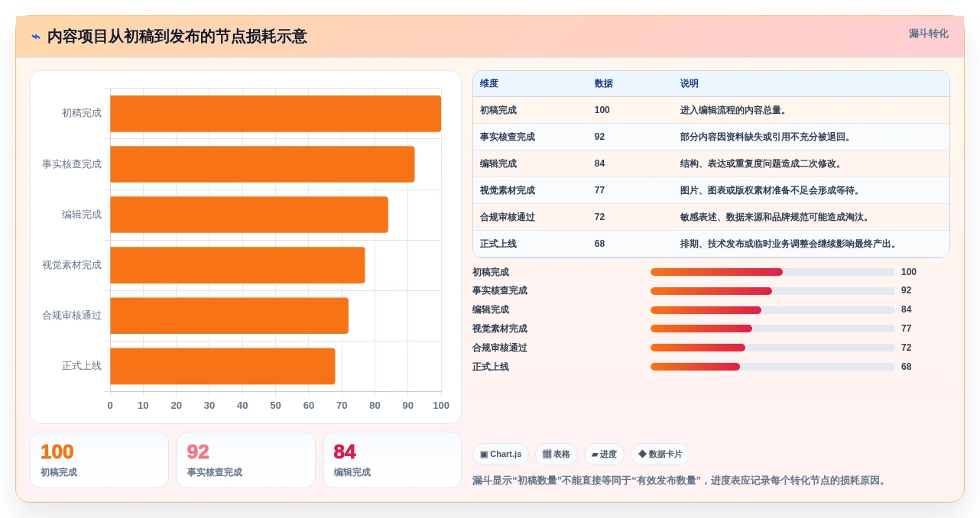
Task: Click the table value 77
Action: pos(599,190)
